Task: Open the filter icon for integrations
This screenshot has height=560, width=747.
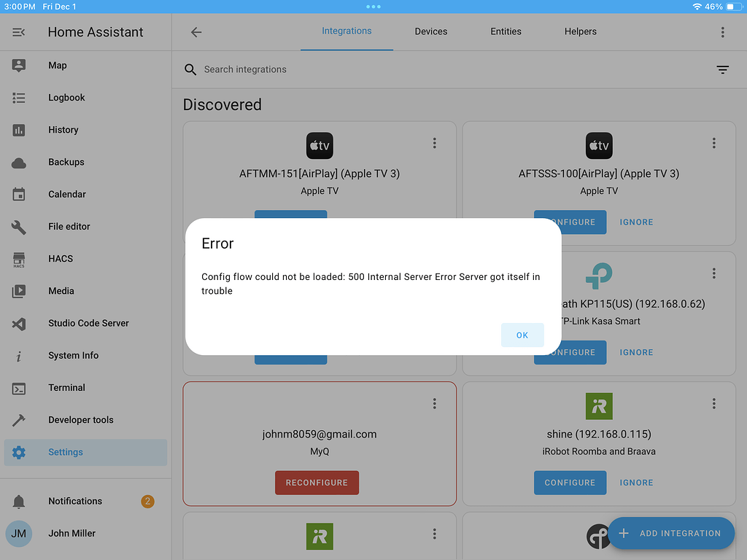Action: click(x=722, y=69)
